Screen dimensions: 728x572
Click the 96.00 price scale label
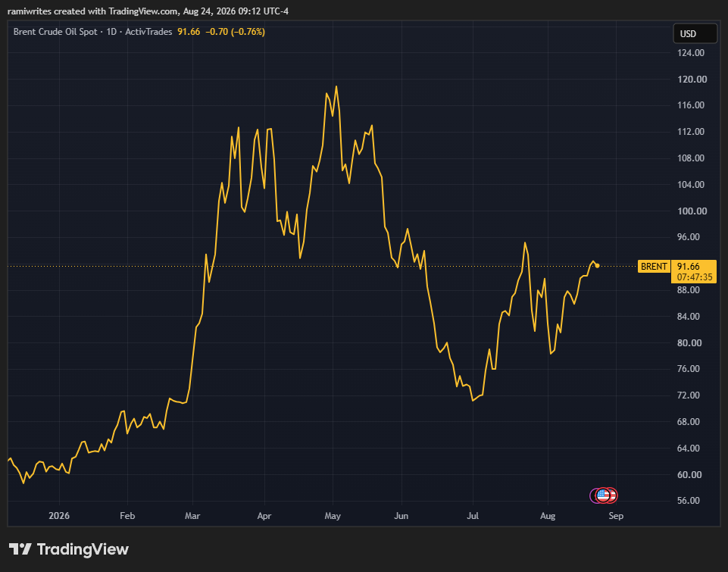click(x=688, y=237)
